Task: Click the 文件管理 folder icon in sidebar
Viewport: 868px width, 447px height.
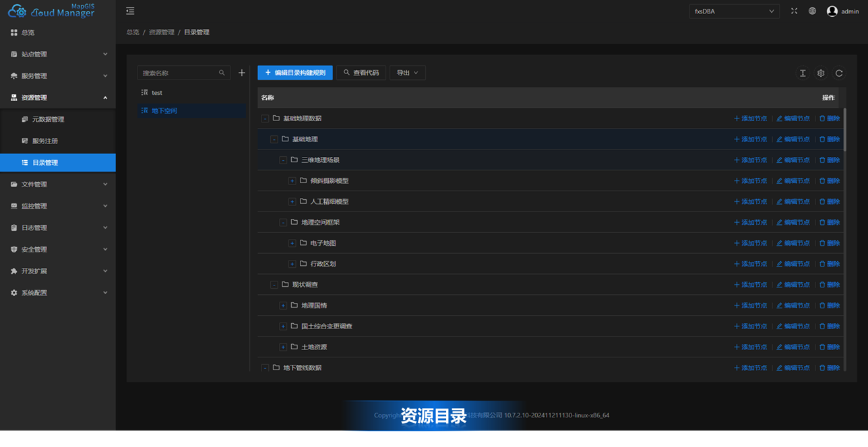Action: 13,184
